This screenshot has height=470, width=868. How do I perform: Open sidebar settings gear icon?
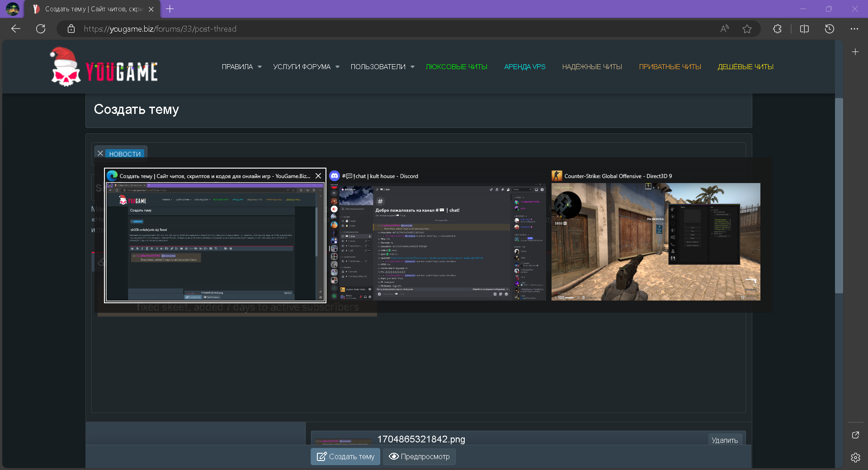[x=855, y=457]
